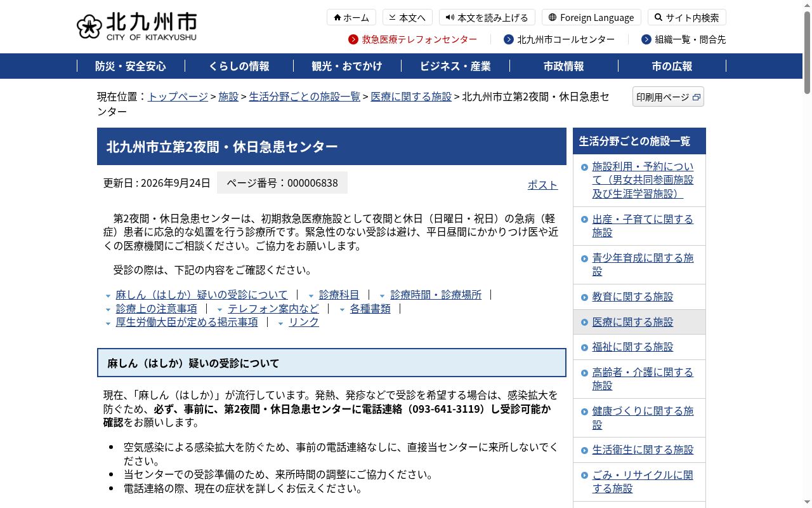Click the ポスト share link
Screen dimensions: 812x508
click(543, 185)
